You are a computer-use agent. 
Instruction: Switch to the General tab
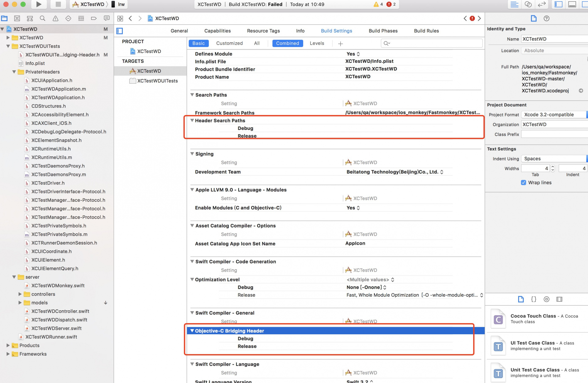pos(179,31)
